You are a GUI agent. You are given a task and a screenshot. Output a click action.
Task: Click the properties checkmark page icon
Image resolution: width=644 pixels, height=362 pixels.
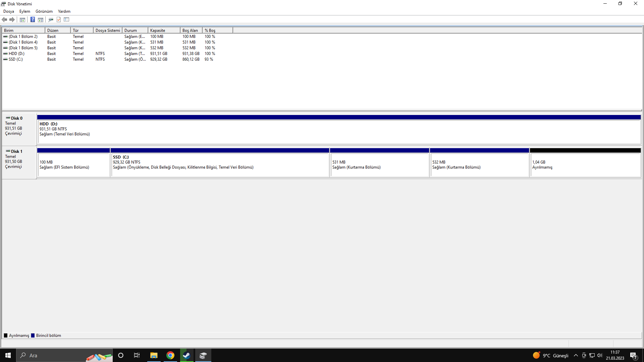59,20
